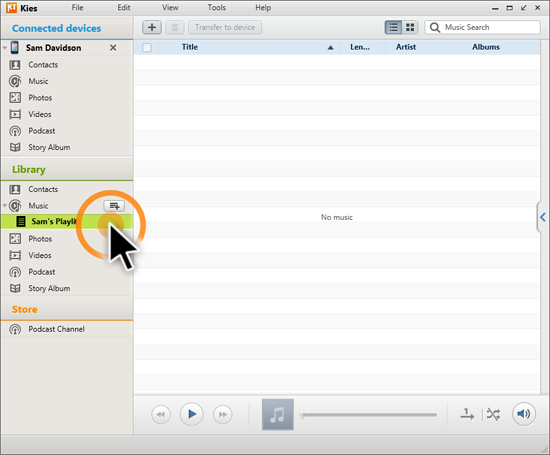Disconnect Sam Davidson device with X
The width and height of the screenshot is (550, 455).
pyautogui.click(x=113, y=48)
